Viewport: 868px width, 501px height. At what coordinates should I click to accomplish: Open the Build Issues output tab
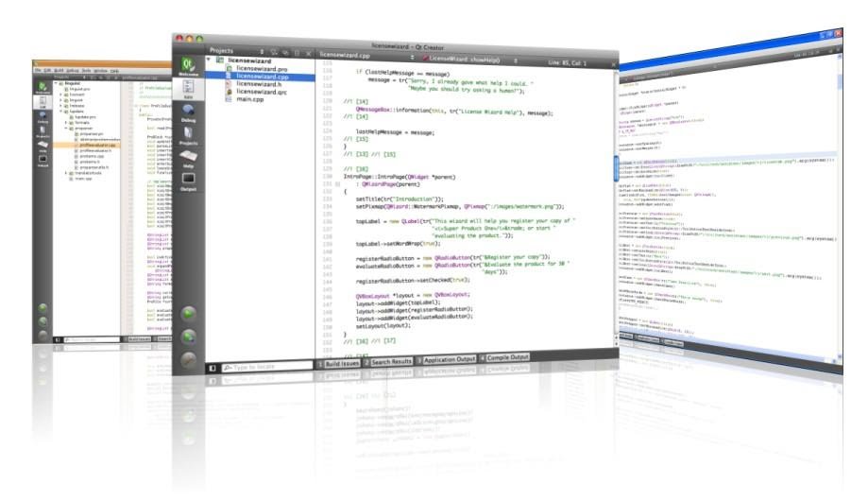click(338, 364)
